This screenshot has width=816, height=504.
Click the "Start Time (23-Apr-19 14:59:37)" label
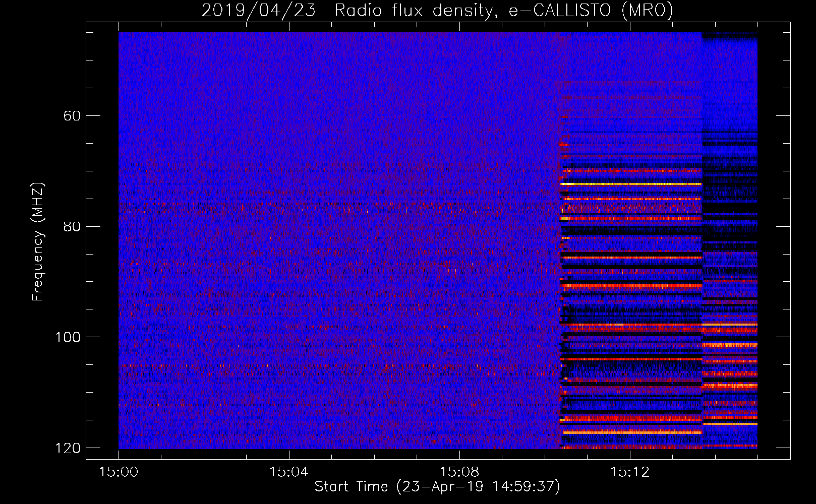point(437,487)
